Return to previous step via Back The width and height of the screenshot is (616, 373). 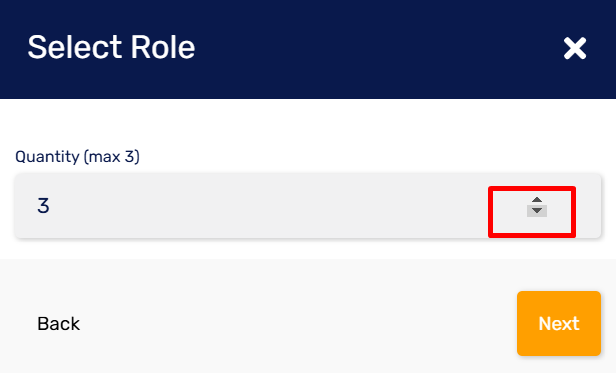pos(59,324)
